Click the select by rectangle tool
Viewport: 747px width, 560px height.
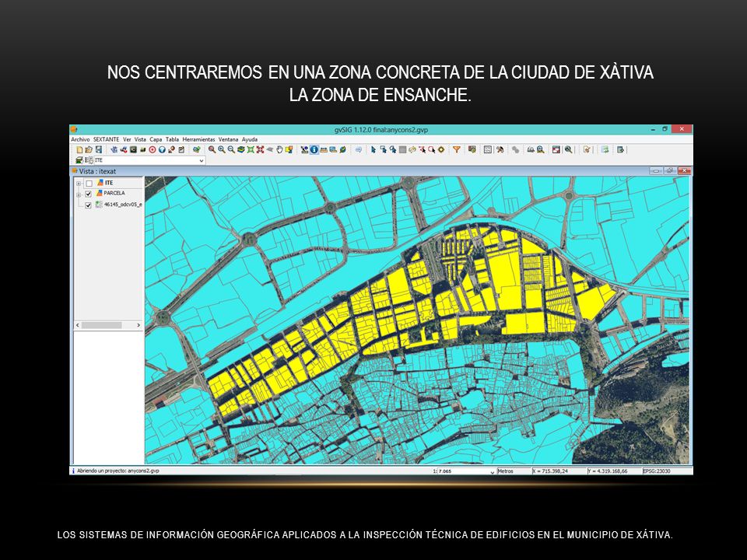(x=383, y=149)
